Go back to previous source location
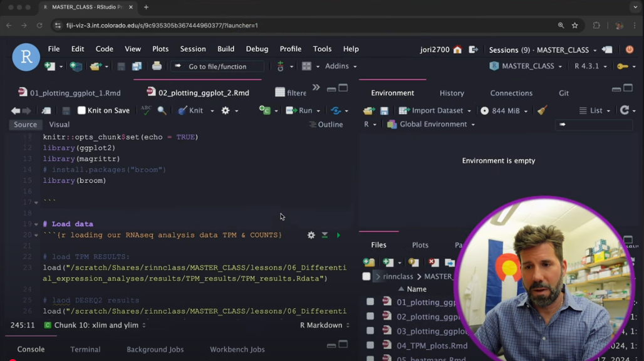 (16, 110)
